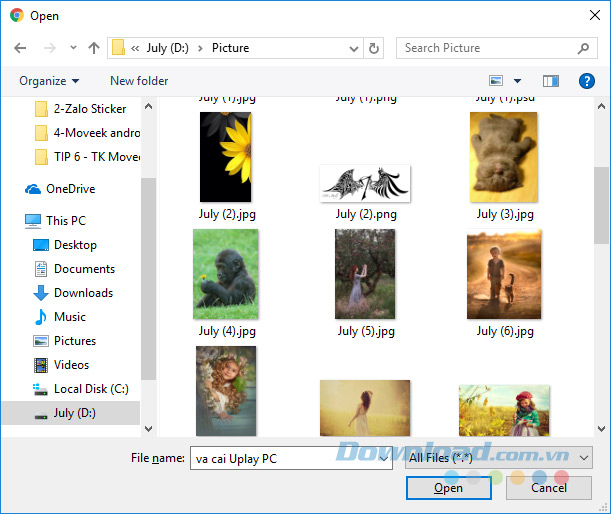This screenshot has height=514, width=611.
Task: Expand the address bar history dropdown
Action: [354, 48]
